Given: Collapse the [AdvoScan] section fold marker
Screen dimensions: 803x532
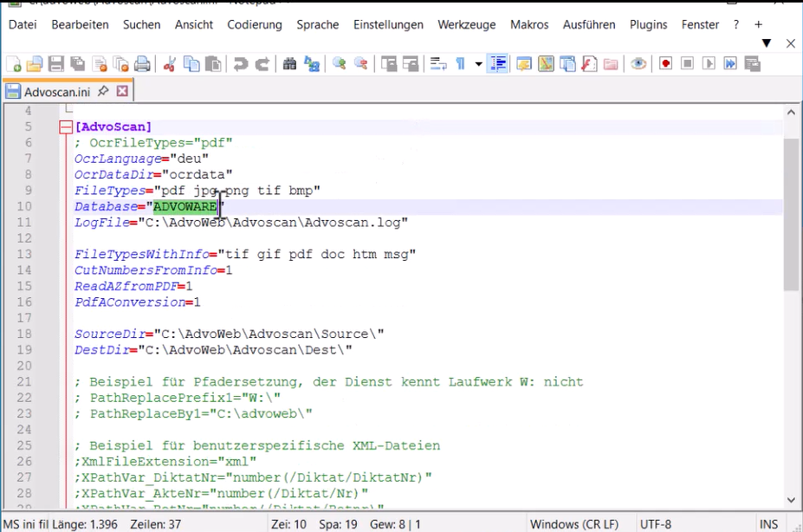Looking at the screenshot, I should [66, 127].
